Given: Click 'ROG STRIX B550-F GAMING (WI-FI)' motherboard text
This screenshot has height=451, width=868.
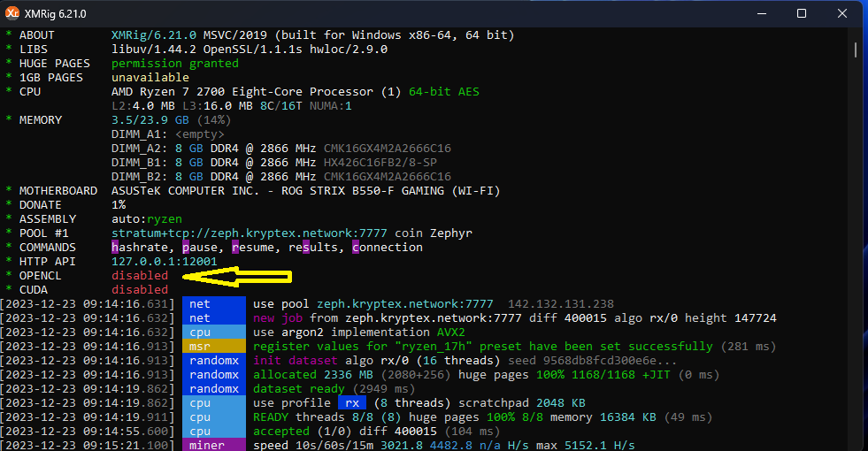Looking at the screenshot, I should (391, 191).
